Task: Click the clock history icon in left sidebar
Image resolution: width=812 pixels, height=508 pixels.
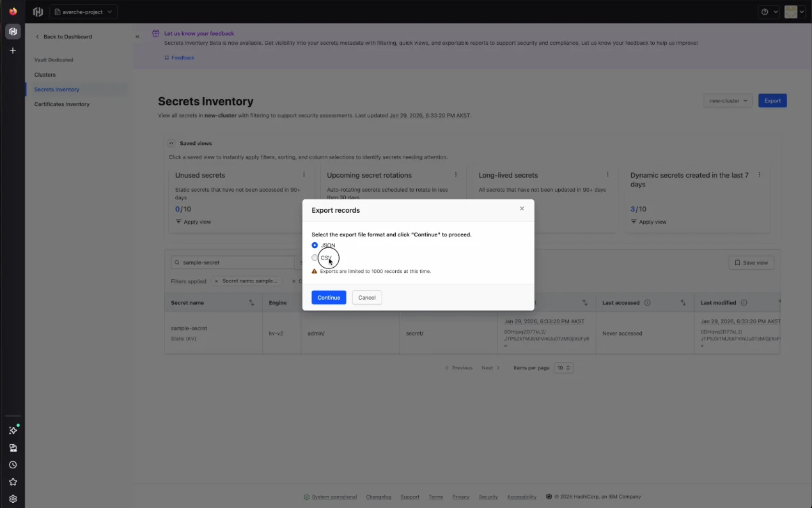Action: (x=13, y=465)
